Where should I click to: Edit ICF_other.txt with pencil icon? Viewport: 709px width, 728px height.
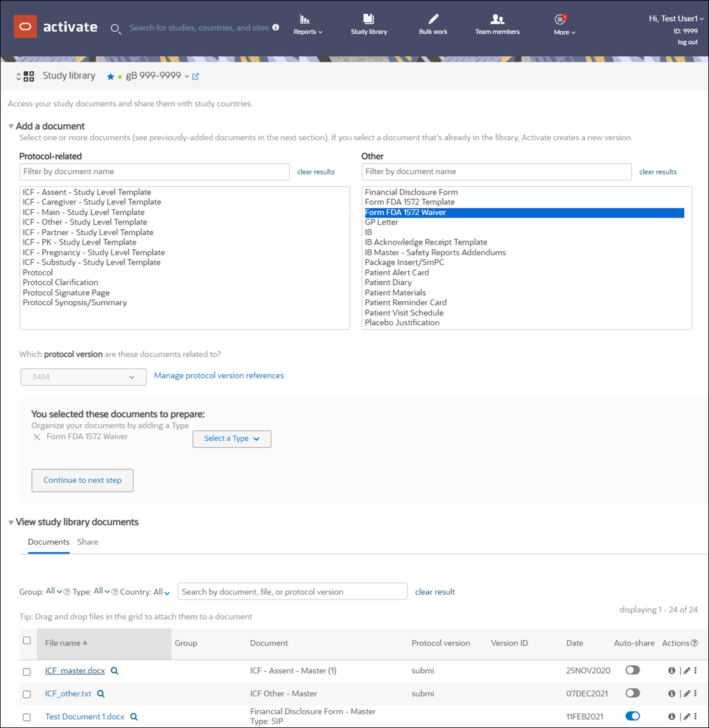pyautogui.click(x=687, y=694)
